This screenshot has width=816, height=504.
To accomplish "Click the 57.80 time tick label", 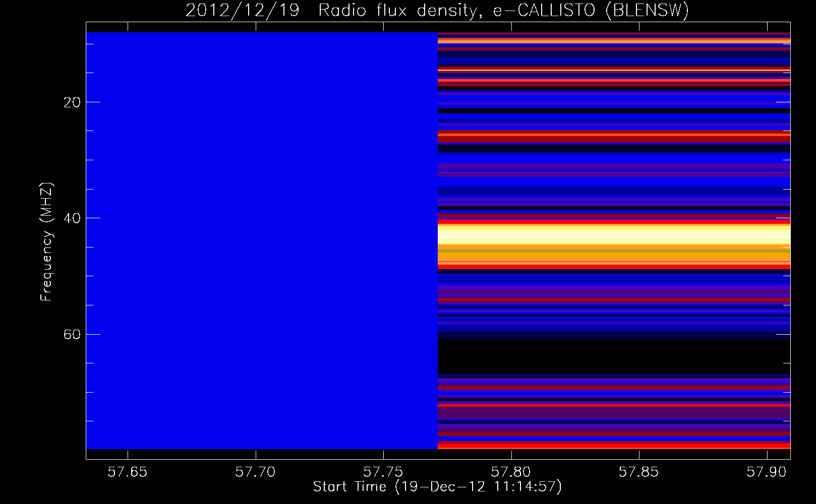I will tap(511, 472).
